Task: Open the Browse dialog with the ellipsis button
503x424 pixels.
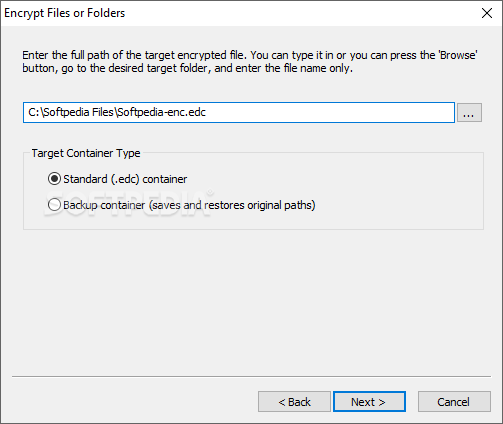Action: (x=469, y=113)
